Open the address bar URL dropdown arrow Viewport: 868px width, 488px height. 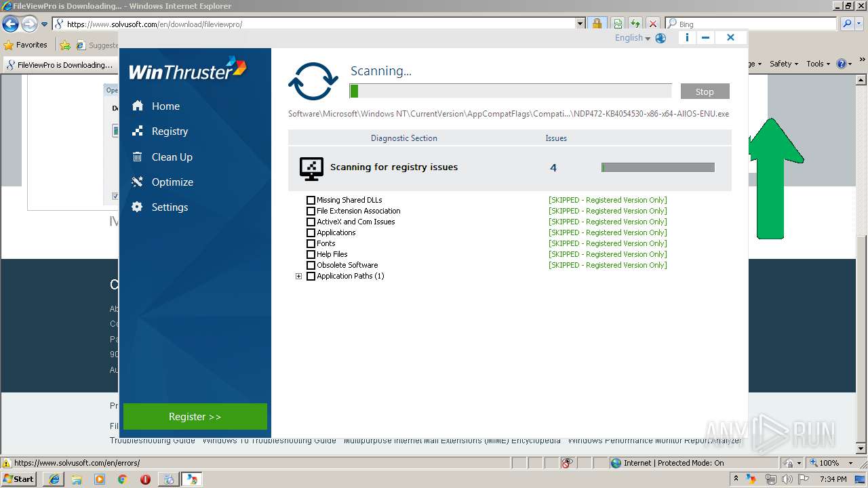point(580,24)
